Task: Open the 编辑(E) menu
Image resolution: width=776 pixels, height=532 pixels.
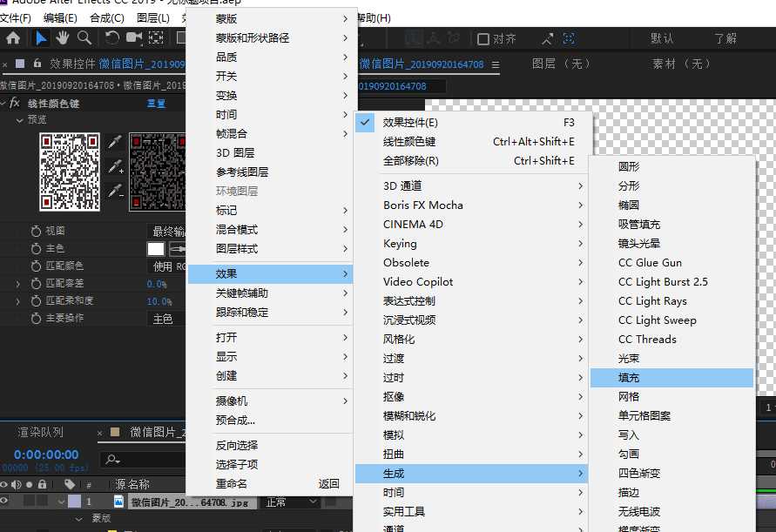Action: point(60,18)
